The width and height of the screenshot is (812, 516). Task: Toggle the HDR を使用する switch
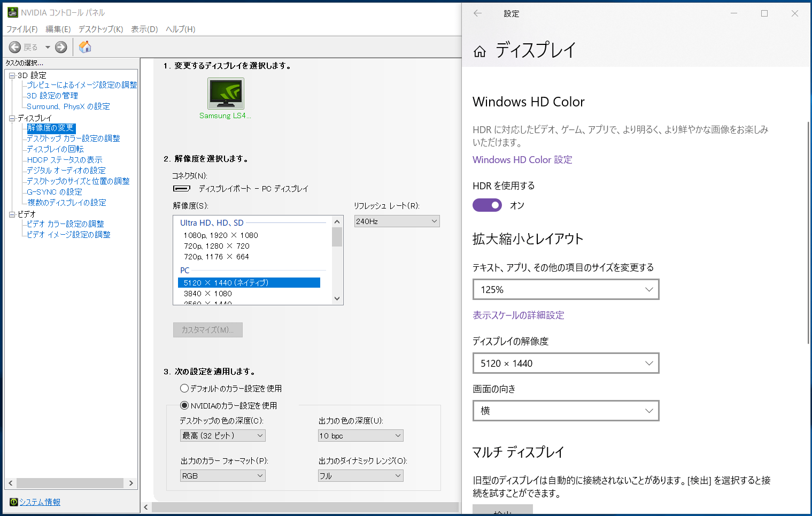click(x=487, y=205)
